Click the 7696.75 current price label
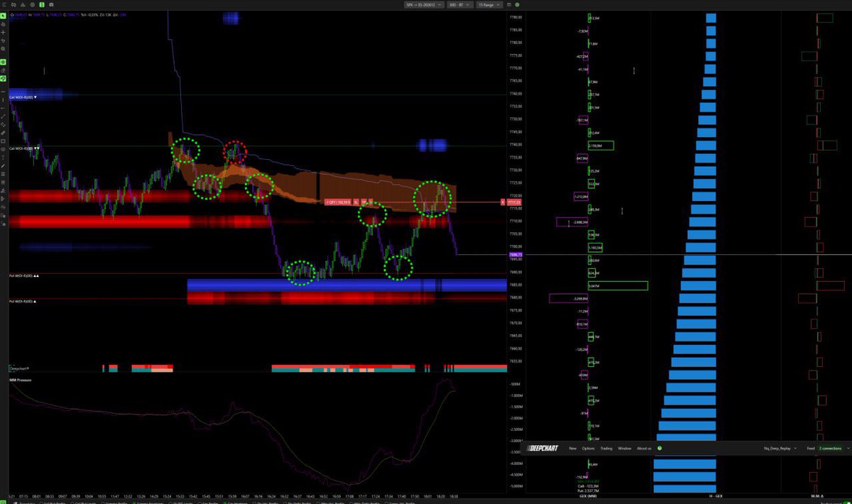This screenshot has width=852, height=504. tap(515, 254)
